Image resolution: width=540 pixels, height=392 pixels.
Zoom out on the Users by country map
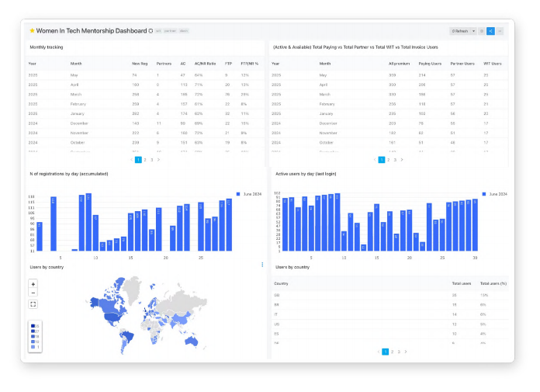(x=33, y=293)
